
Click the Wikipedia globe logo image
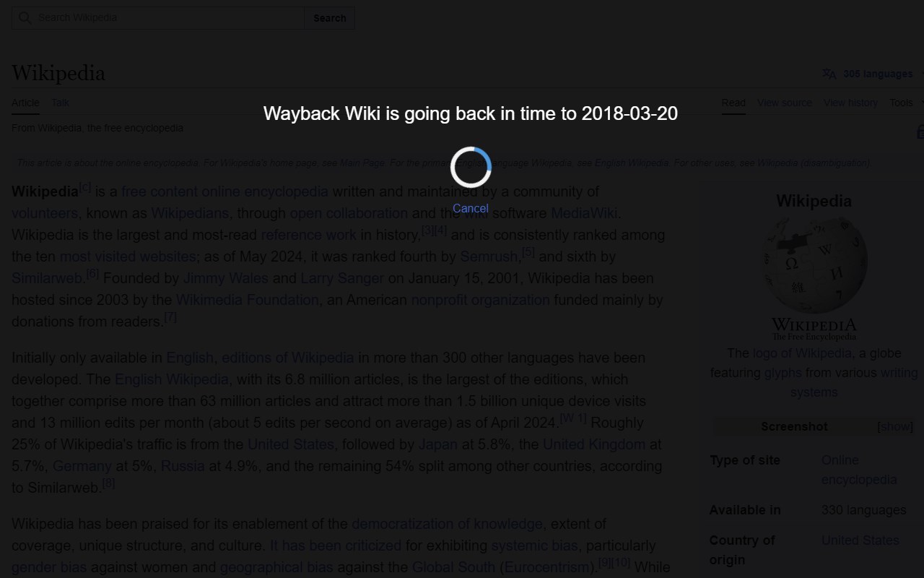[x=814, y=277]
